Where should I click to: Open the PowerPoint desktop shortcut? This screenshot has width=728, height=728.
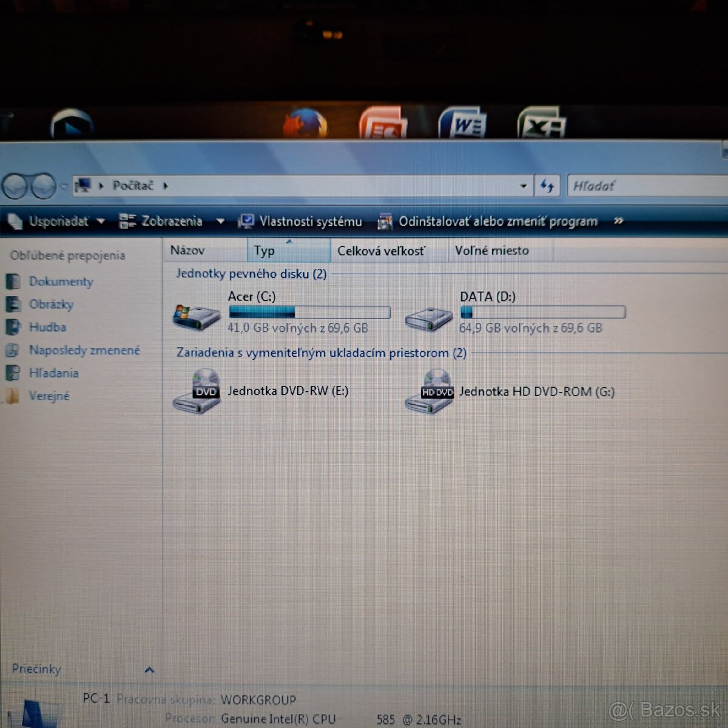click(383, 125)
